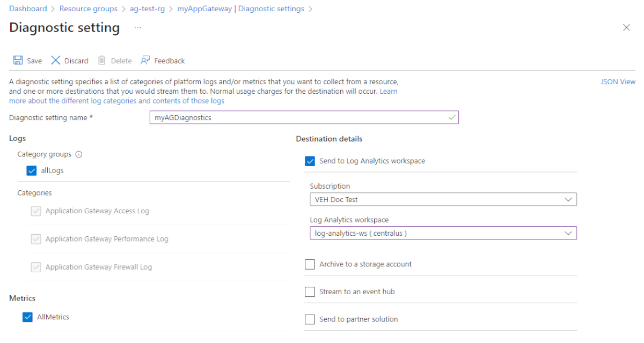644x343 pixels.
Task: Navigate to Dashboard via breadcrumb
Action: (x=28, y=8)
